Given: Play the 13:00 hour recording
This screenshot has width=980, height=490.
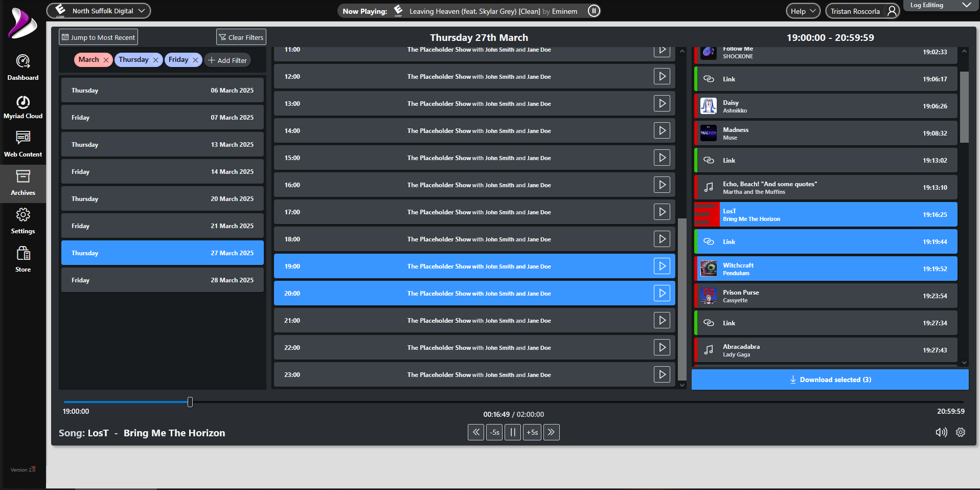Looking at the screenshot, I should pyautogui.click(x=662, y=103).
